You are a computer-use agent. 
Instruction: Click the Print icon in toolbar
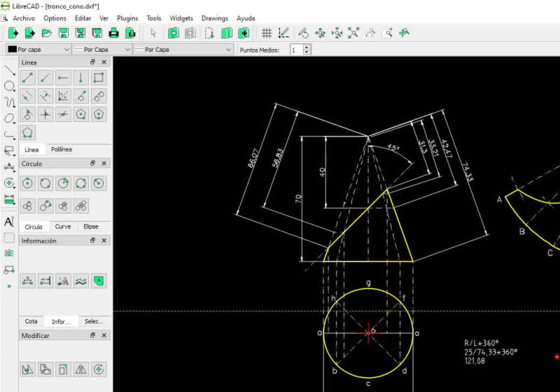113,33
